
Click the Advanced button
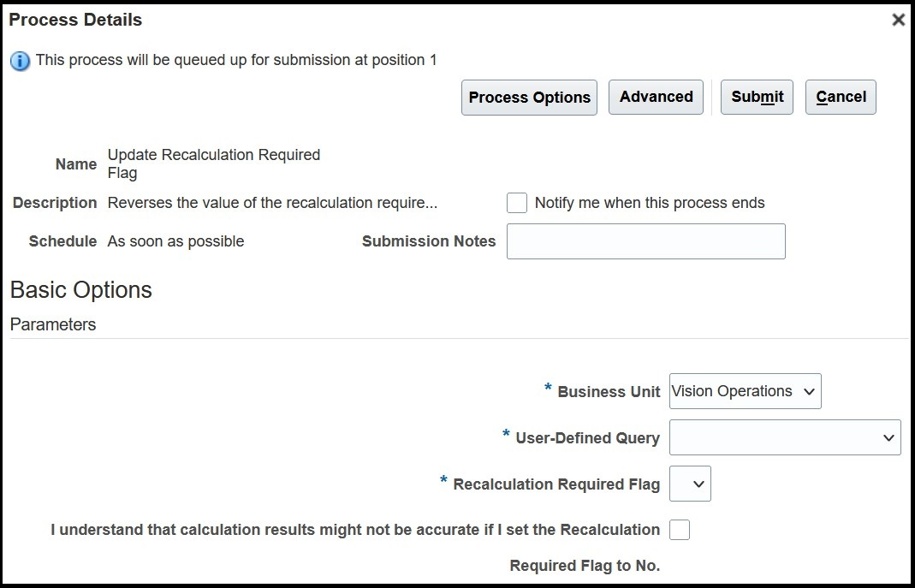(x=656, y=97)
